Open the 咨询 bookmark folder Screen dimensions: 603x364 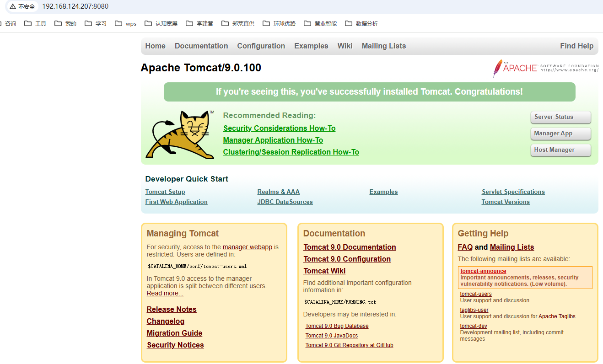point(8,23)
